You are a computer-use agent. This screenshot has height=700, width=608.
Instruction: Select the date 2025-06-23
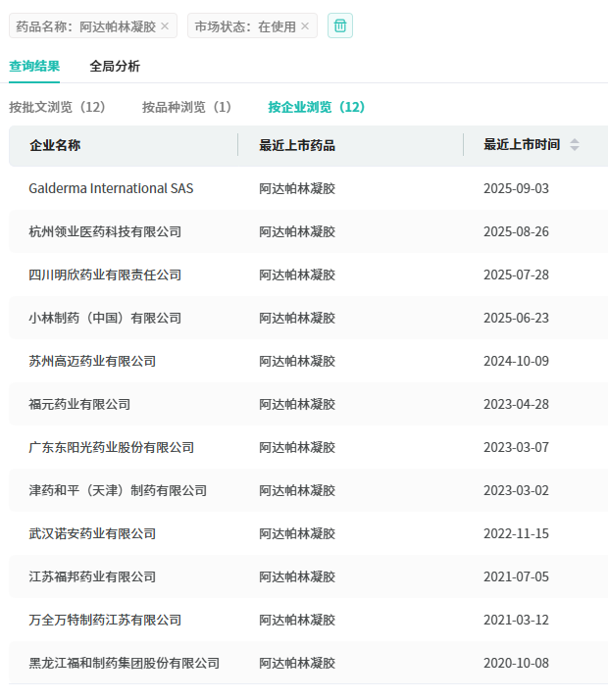(x=517, y=318)
